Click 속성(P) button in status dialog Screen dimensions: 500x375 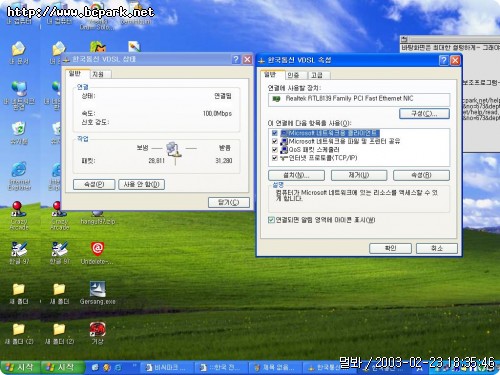point(94,184)
